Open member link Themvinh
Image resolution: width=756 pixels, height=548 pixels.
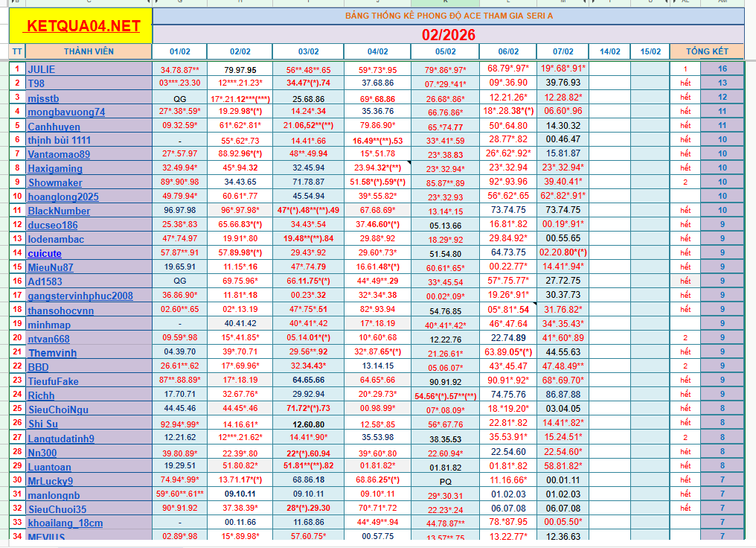pyautogui.click(x=53, y=353)
